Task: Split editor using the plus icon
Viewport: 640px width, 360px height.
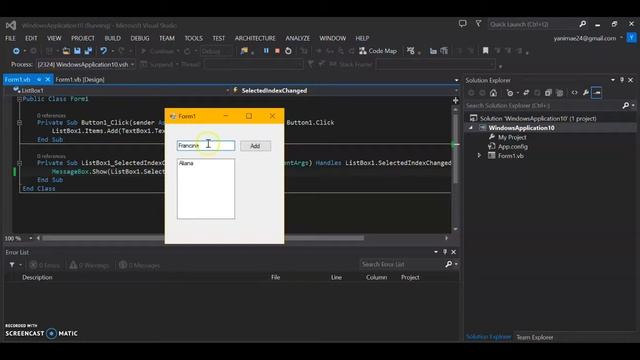Action: click(x=456, y=100)
